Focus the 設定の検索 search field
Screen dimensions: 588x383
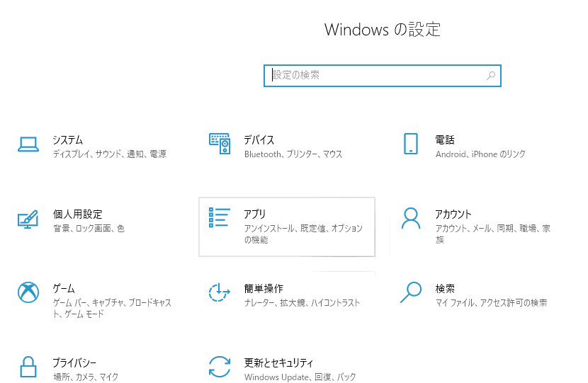[x=383, y=76]
